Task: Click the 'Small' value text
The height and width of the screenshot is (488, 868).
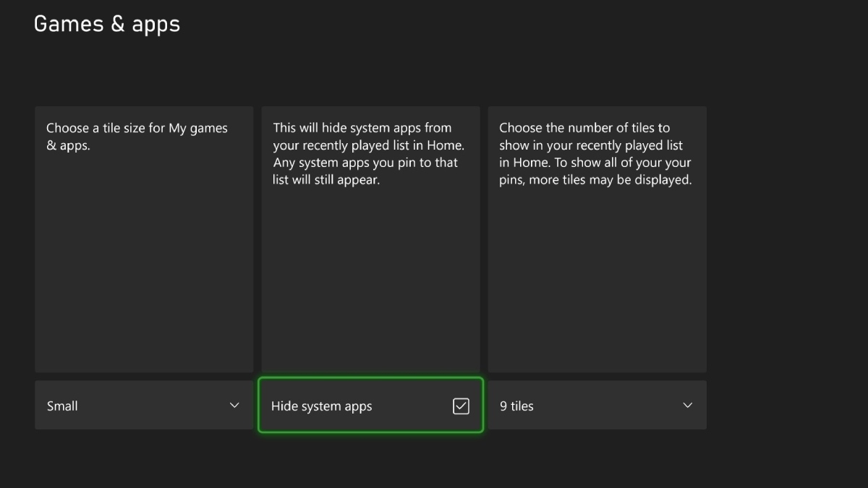Action: [x=62, y=406]
